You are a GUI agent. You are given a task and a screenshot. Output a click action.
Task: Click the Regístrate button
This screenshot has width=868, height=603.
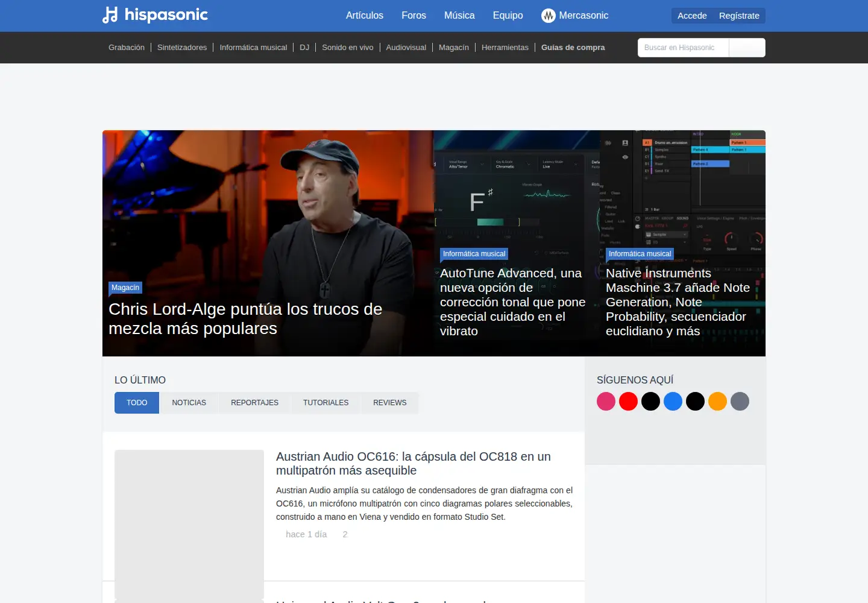tap(739, 16)
